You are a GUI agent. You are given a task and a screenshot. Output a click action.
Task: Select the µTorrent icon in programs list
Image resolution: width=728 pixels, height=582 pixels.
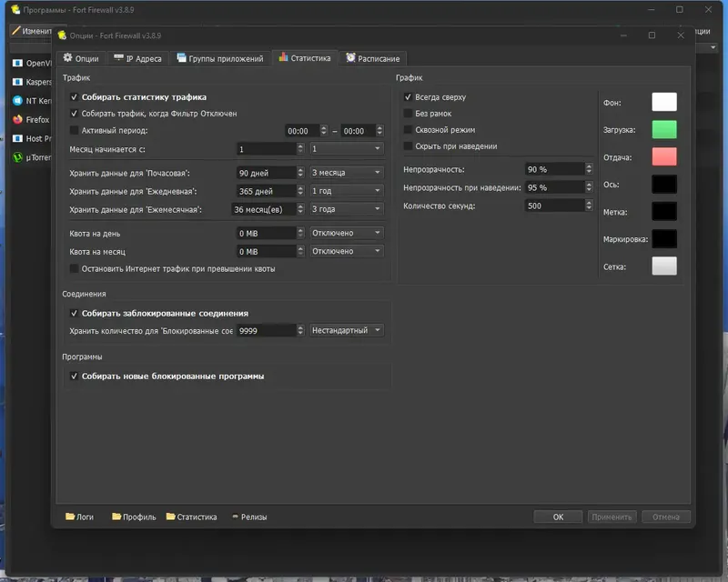pos(17,156)
